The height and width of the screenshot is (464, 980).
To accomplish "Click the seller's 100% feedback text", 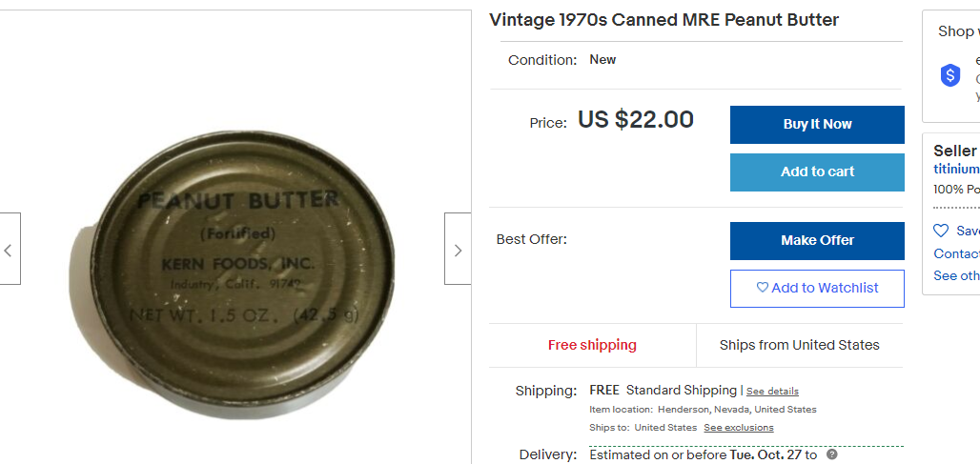I will [957, 189].
